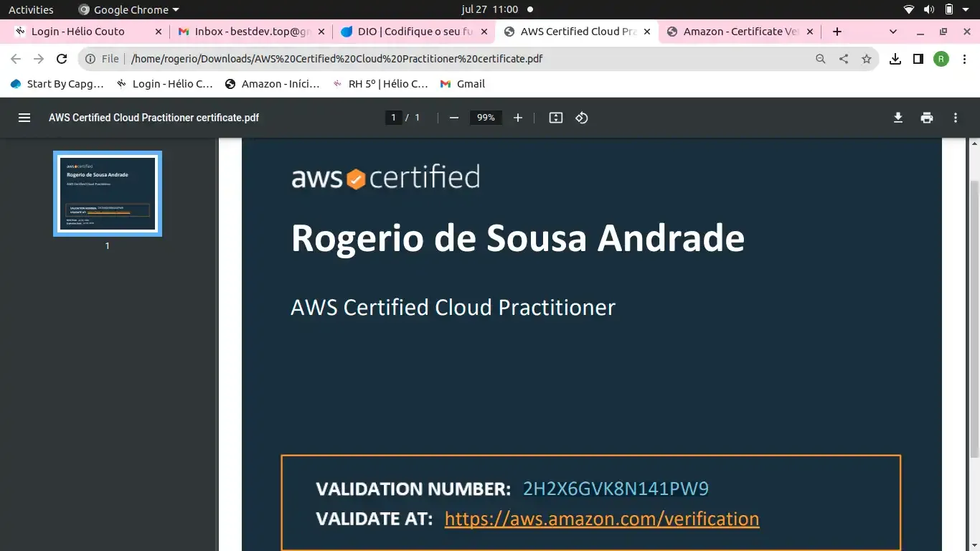The image size is (980, 551).
Task: Switch to Amazon - Certificate Verification tab
Action: click(740, 32)
